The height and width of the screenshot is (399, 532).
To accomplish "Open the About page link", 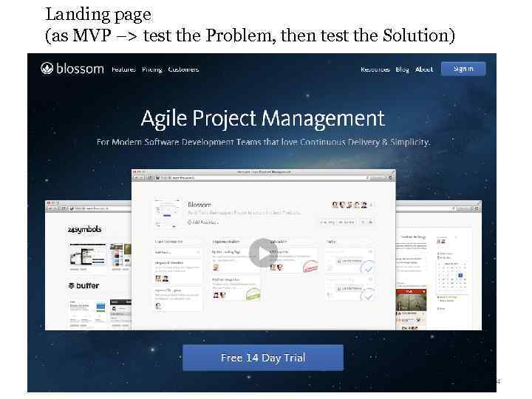I will pos(424,69).
